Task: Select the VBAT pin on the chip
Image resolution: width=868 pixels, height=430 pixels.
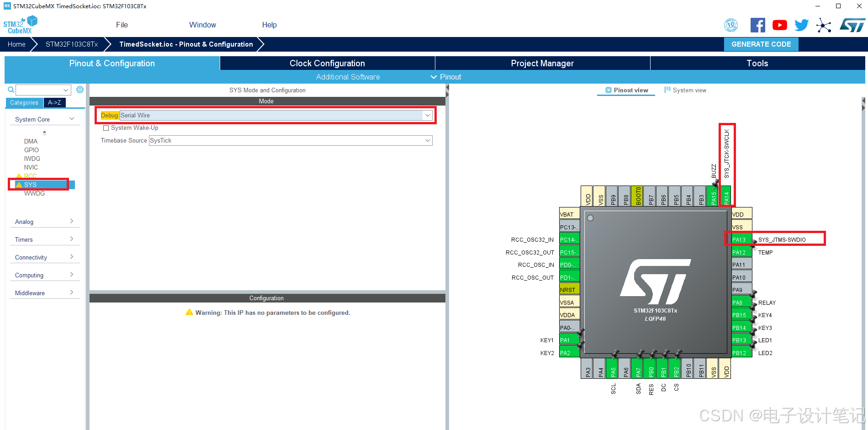Action: 570,214
